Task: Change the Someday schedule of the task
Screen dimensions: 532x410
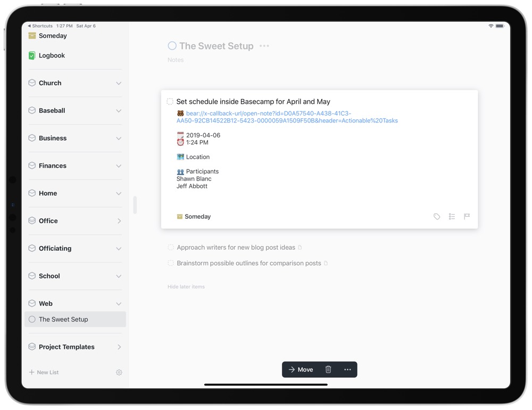Action: click(194, 216)
